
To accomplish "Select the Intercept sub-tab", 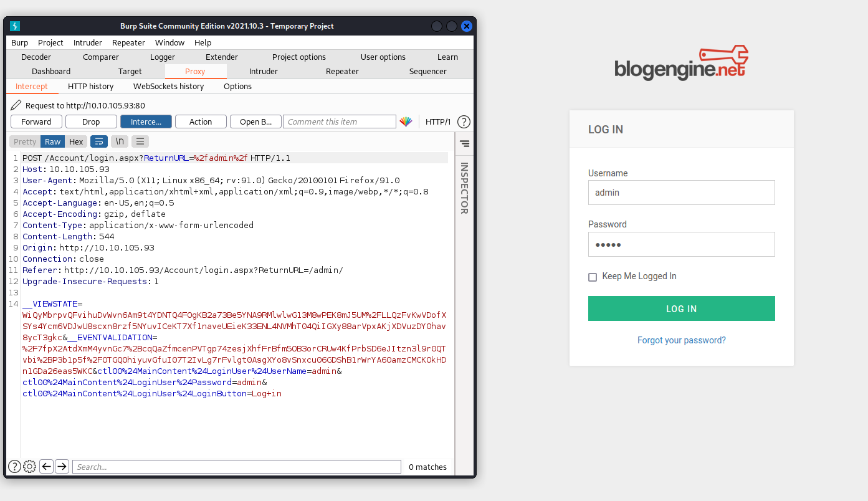I will (x=32, y=86).
